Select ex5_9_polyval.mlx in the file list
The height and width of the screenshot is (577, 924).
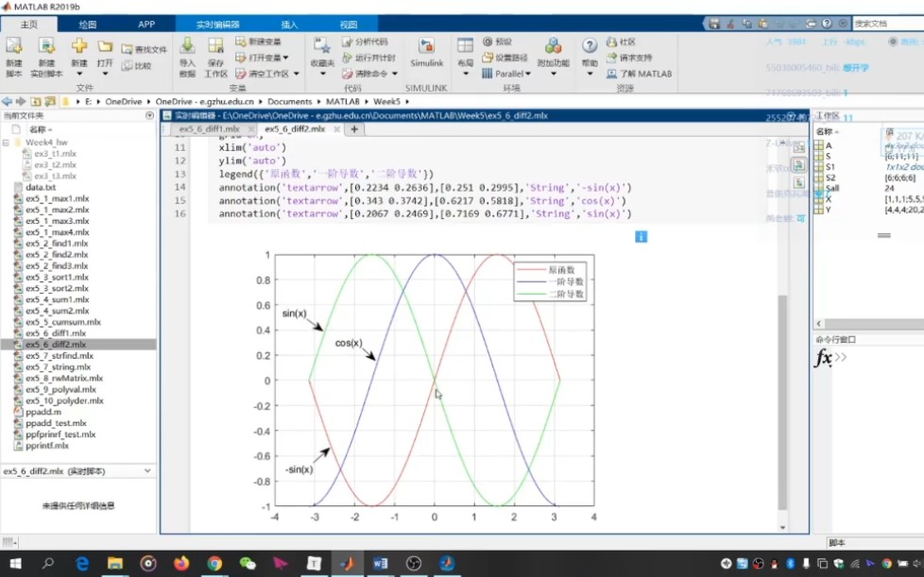tap(60, 389)
